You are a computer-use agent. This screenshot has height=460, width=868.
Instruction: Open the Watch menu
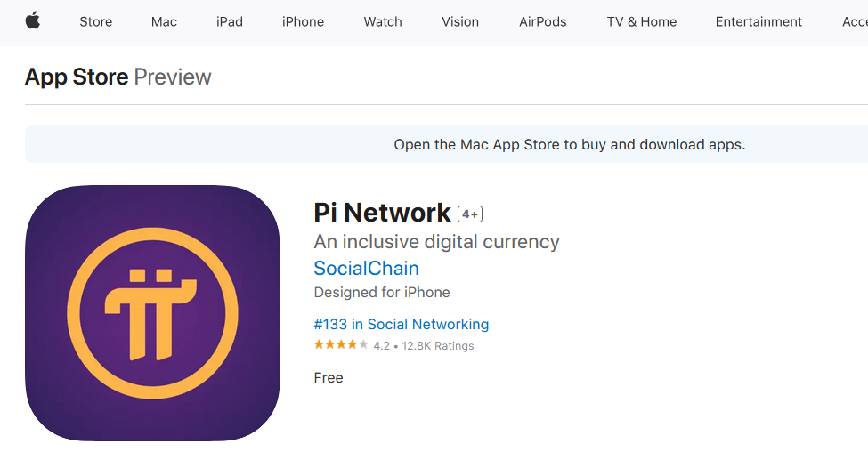383,21
